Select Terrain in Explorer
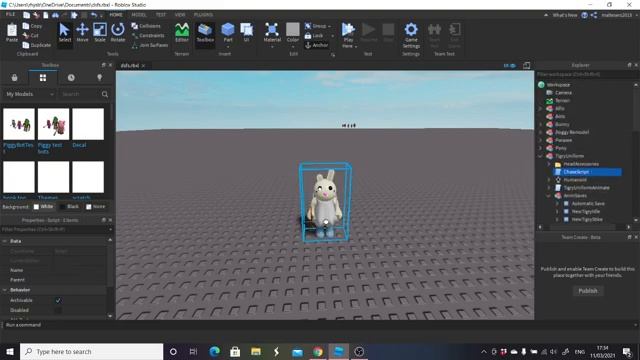The height and width of the screenshot is (360, 640). coord(562,100)
